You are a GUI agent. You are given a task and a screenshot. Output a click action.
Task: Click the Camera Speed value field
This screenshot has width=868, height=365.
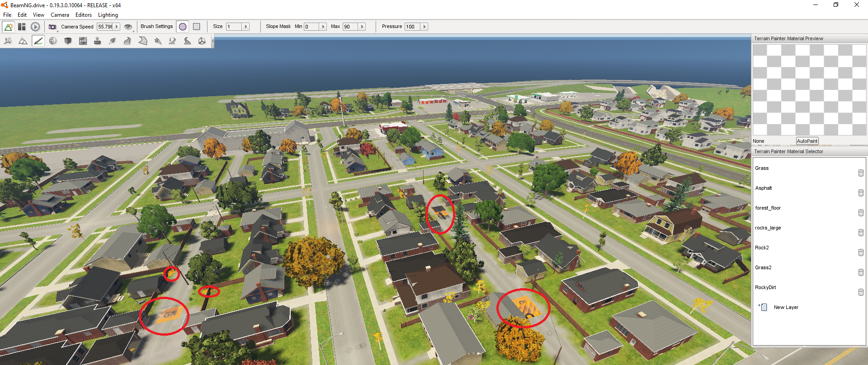(x=105, y=27)
